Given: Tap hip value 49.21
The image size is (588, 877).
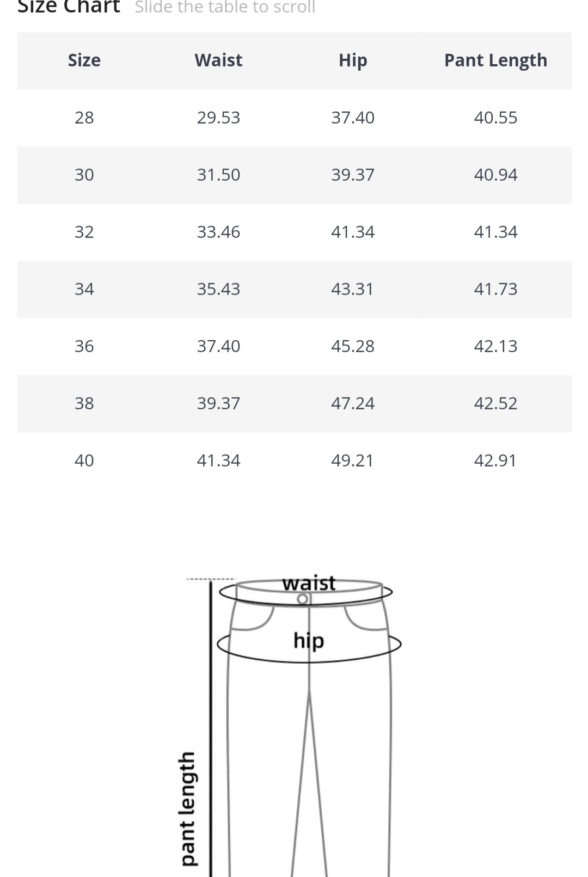Looking at the screenshot, I should click(353, 461).
